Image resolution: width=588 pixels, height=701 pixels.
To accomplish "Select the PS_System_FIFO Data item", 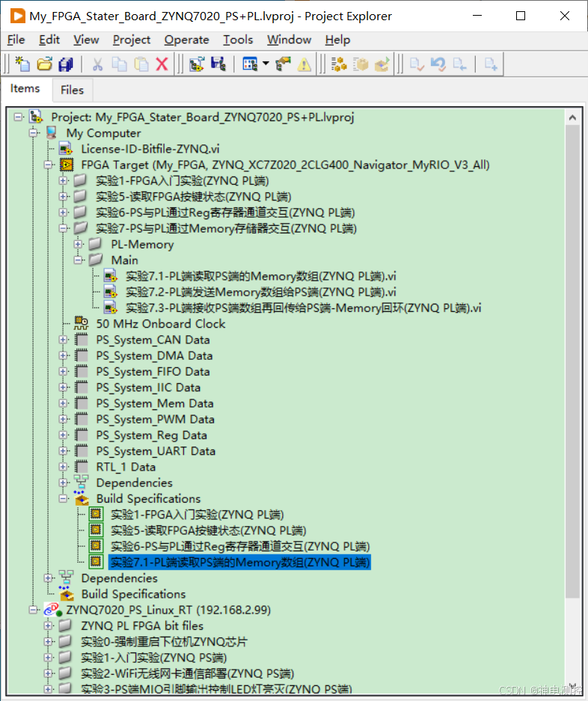I will (x=153, y=371).
